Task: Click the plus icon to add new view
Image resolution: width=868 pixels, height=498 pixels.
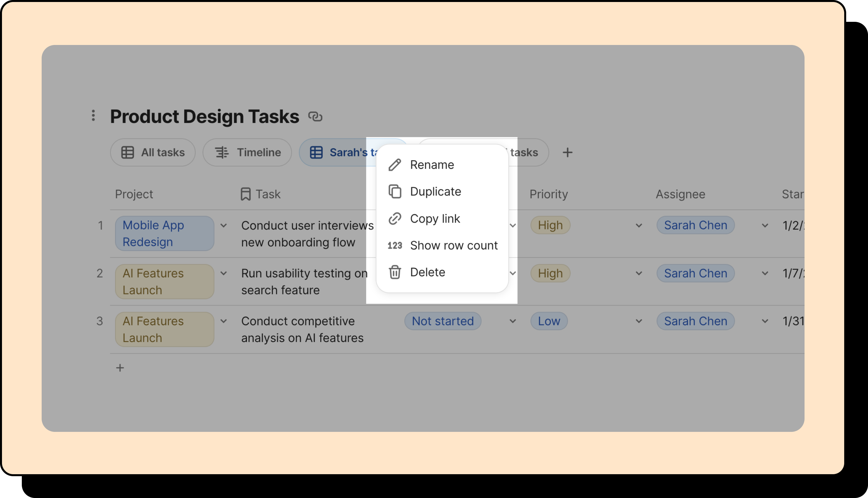Action: pos(567,152)
